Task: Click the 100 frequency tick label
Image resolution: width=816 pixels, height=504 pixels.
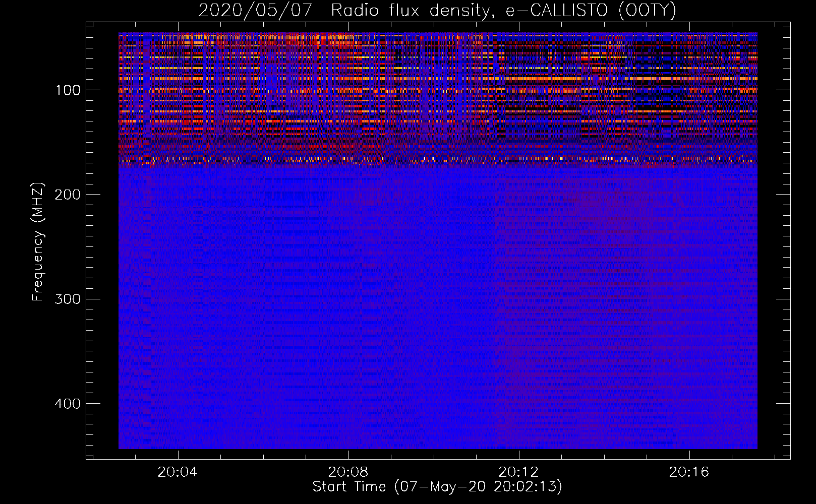Action: pos(68,91)
